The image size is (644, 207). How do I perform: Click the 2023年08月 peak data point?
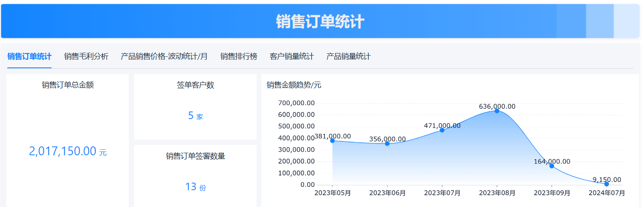(497, 111)
